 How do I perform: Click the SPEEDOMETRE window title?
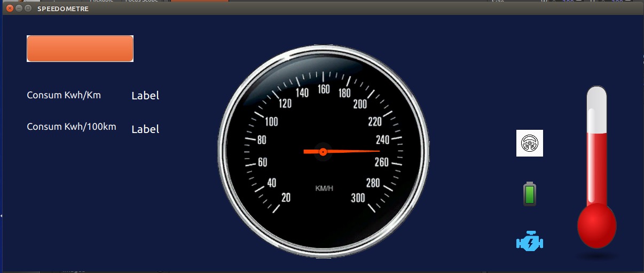pyautogui.click(x=63, y=9)
